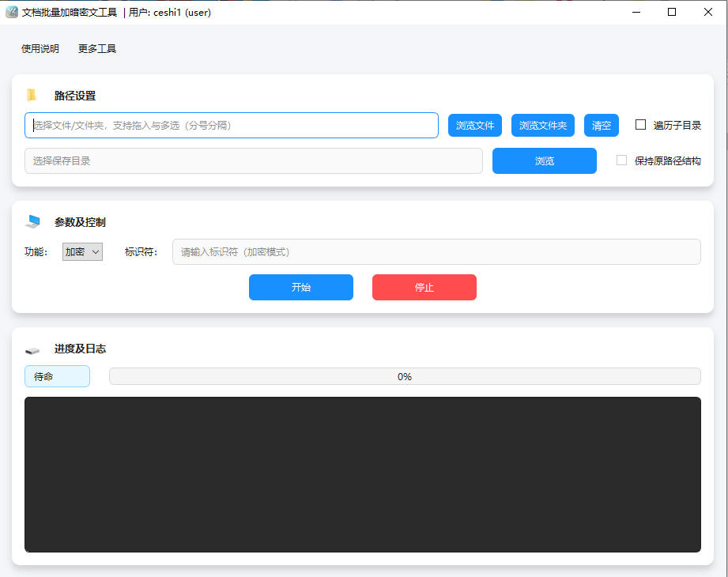This screenshot has height=577, width=728.
Task: Toggle the 保持原路径结构 checkbox
Action: click(x=622, y=160)
